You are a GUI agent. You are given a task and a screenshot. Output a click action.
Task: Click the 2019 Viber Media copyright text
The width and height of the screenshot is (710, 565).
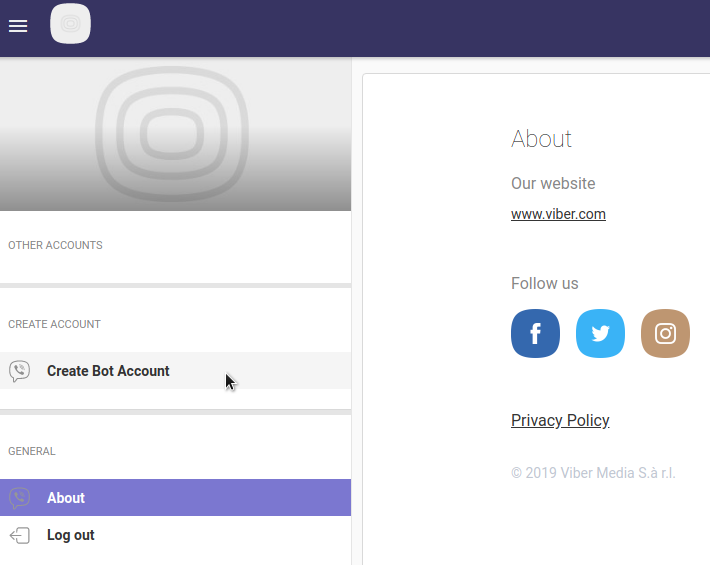[593, 473]
